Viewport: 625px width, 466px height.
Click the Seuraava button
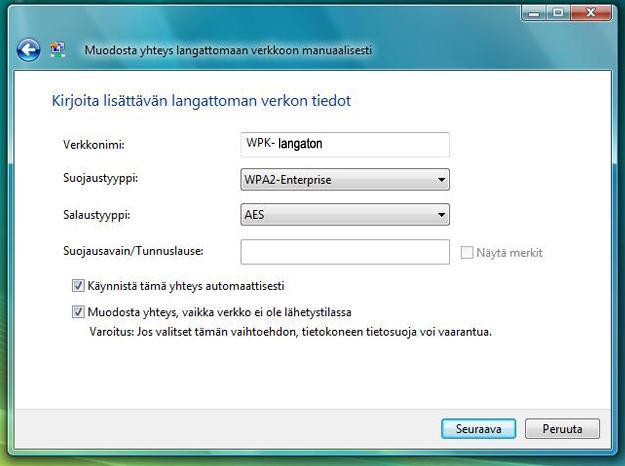pos(478,429)
